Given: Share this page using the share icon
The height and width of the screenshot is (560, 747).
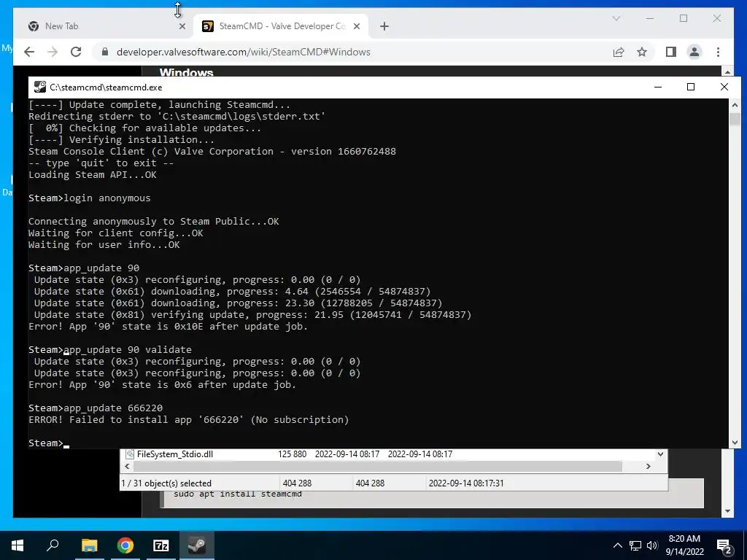Looking at the screenshot, I should (x=619, y=52).
